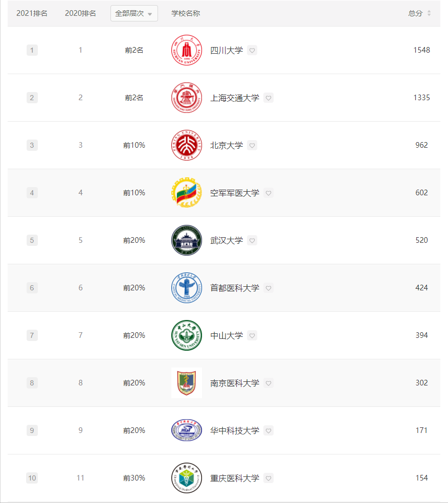Screen dimensions: 448x503
Task: Open the 全部层次 dropdown filter
Action: (134, 13)
